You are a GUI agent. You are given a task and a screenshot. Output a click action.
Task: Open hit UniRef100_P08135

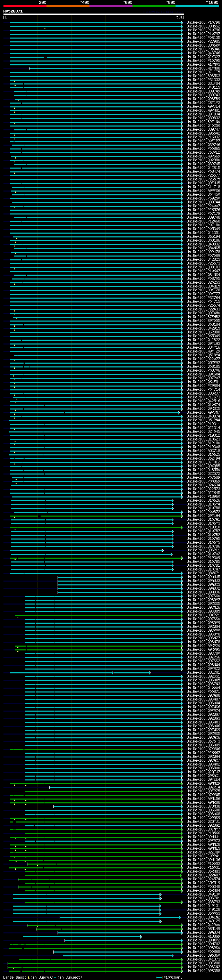pyautogui.click(x=203, y=38)
